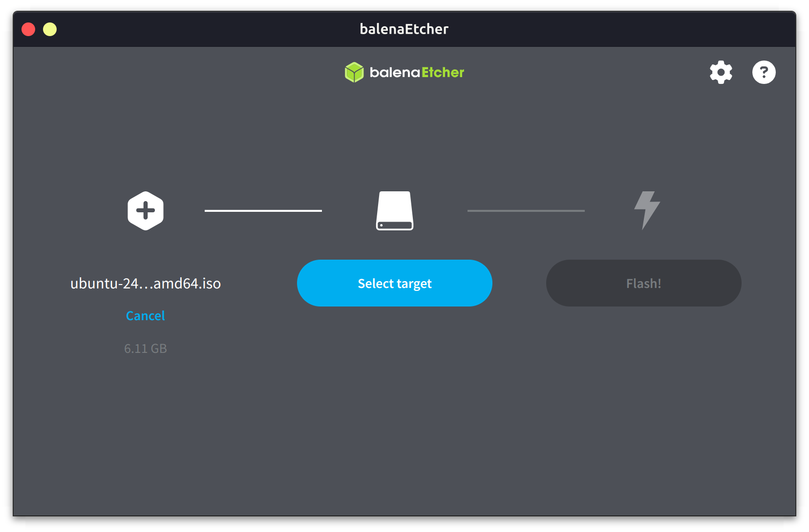Click the balenaEtcher logo
The image size is (809, 532).
point(404,72)
